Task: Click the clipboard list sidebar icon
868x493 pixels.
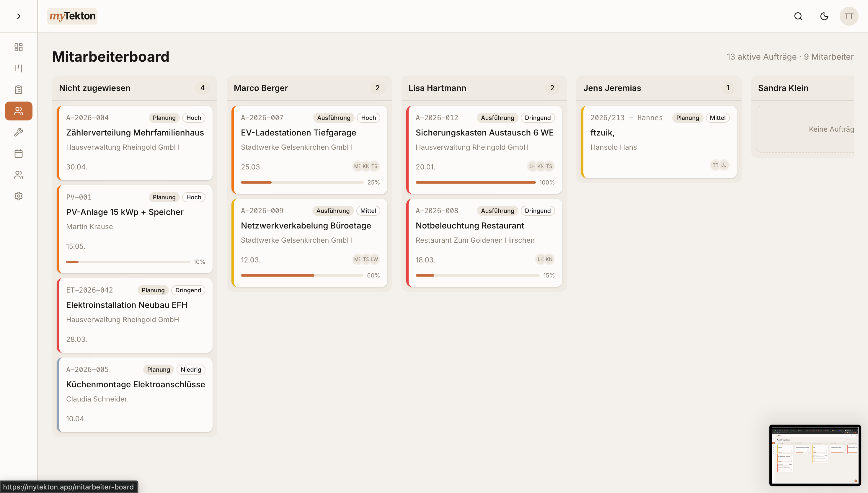Action: (x=19, y=90)
